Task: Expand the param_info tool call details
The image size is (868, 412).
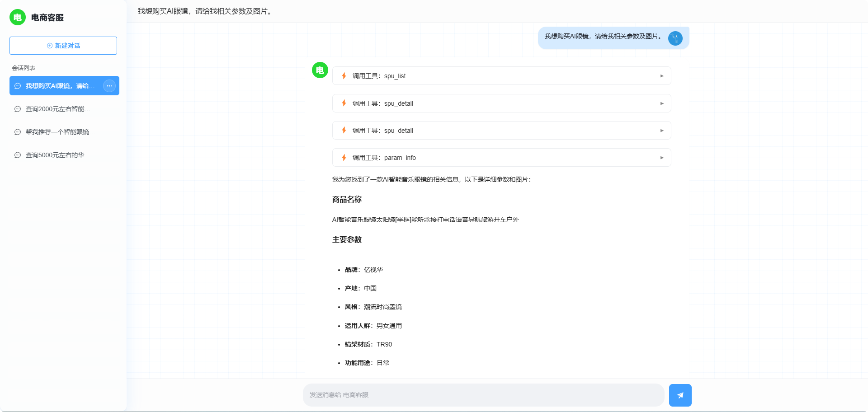Action: pos(661,158)
